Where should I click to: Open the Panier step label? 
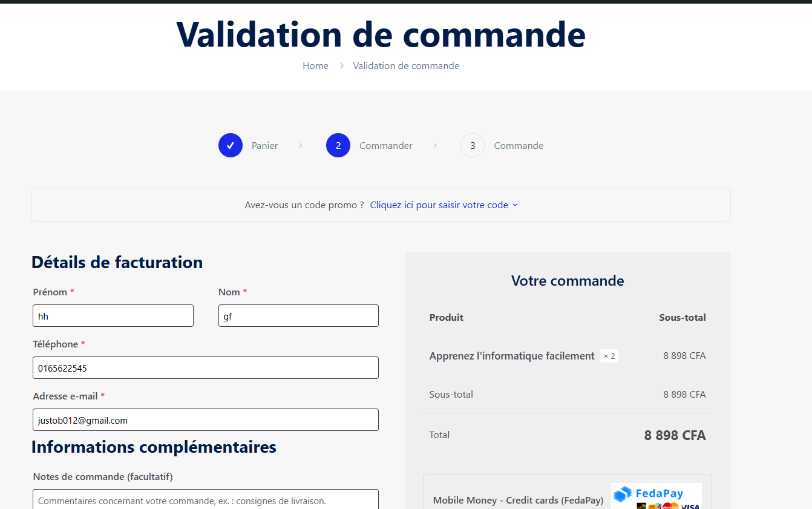(265, 145)
